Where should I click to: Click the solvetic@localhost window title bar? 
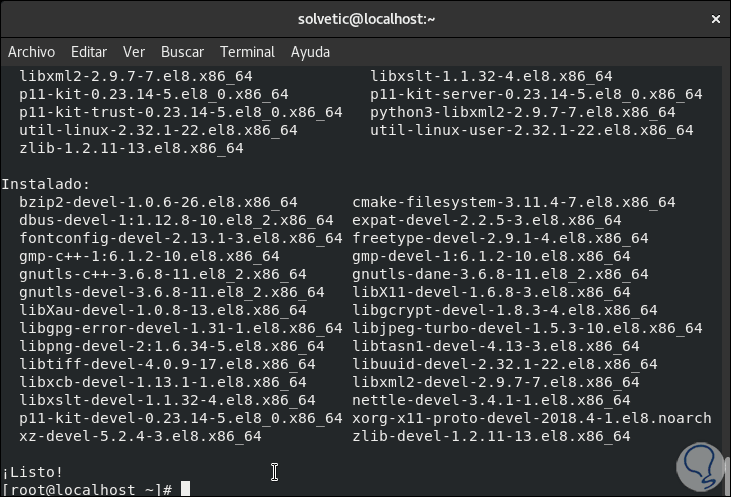pos(367,18)
